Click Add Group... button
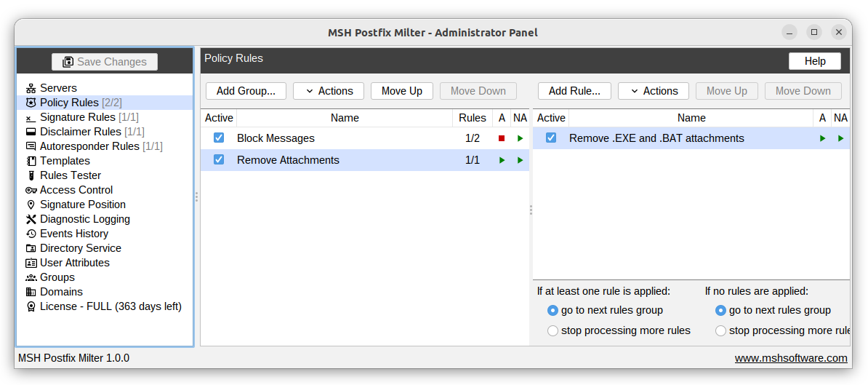 (246, 91)
